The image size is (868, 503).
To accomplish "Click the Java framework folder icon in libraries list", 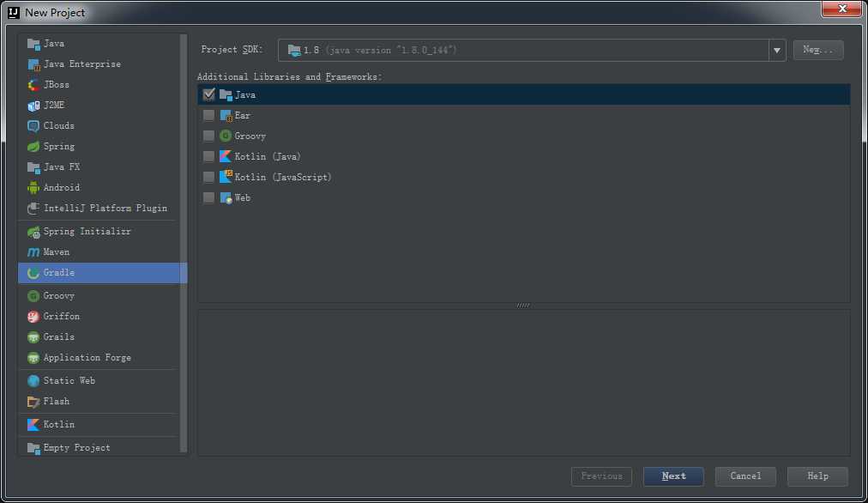I will pos(226,94).
